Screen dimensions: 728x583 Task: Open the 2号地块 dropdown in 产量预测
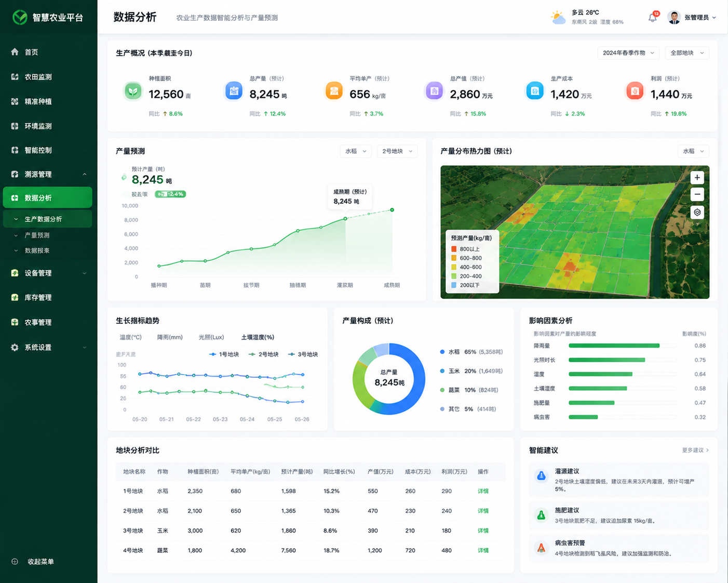point(397,151)
